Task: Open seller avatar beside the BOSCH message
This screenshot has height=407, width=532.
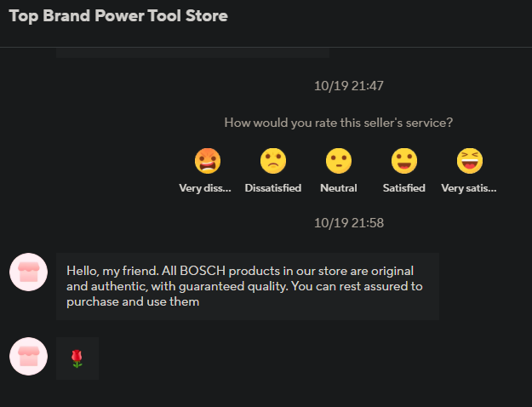Action: tap(28, 272)
